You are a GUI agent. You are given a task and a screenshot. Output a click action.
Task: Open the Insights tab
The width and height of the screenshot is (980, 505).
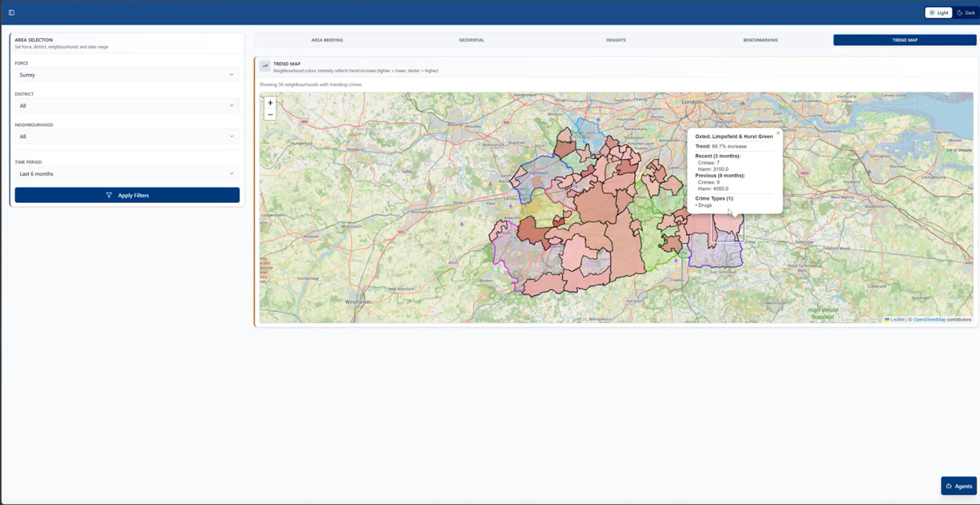click(x=616, y=40)
